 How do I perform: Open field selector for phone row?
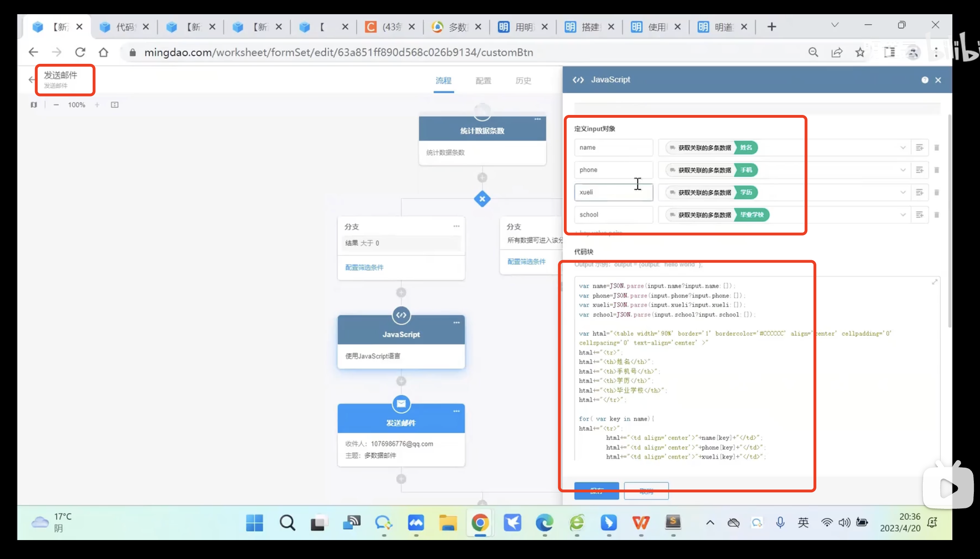[919, 170]
